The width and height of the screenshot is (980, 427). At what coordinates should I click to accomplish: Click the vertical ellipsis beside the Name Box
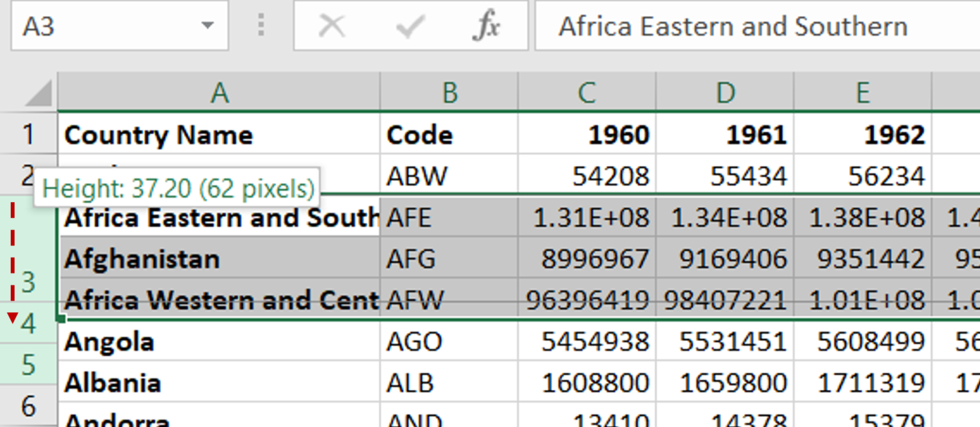coord(261,25)
